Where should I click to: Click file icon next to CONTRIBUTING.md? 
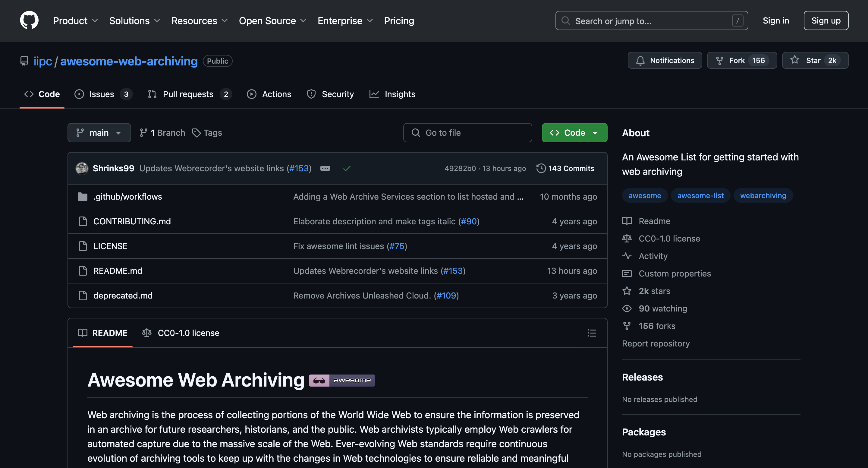tap(83, 221)
